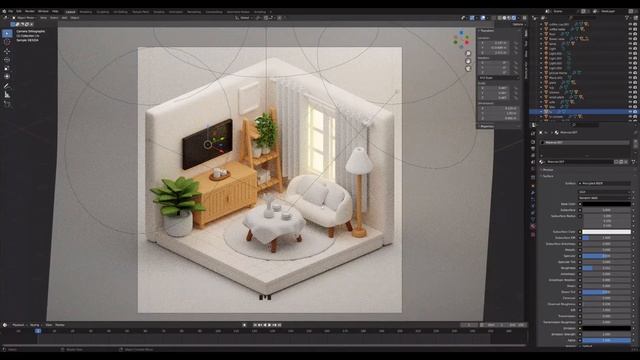
Task: Toggle camera view gizmo icon
Action: [x=468, y=69]
